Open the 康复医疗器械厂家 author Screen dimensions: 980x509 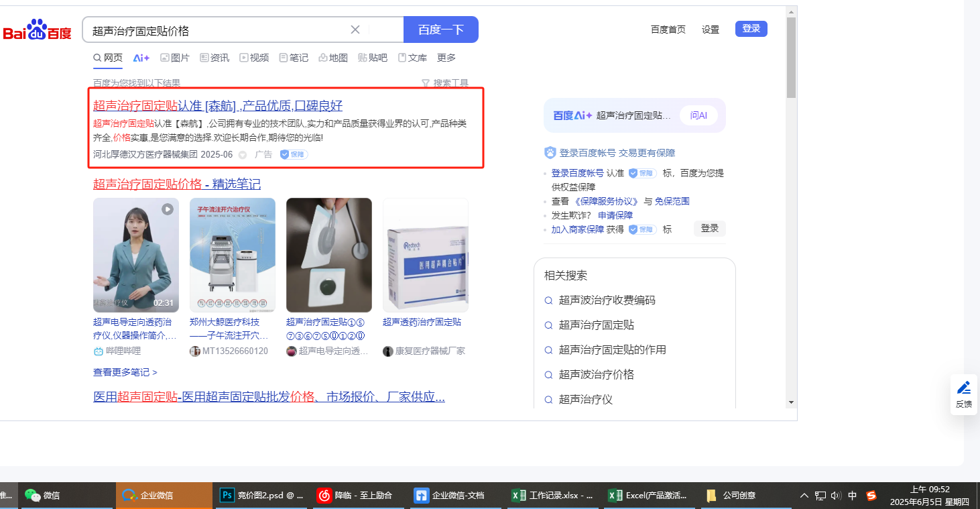pyautogui.click(x=430, y=351)
